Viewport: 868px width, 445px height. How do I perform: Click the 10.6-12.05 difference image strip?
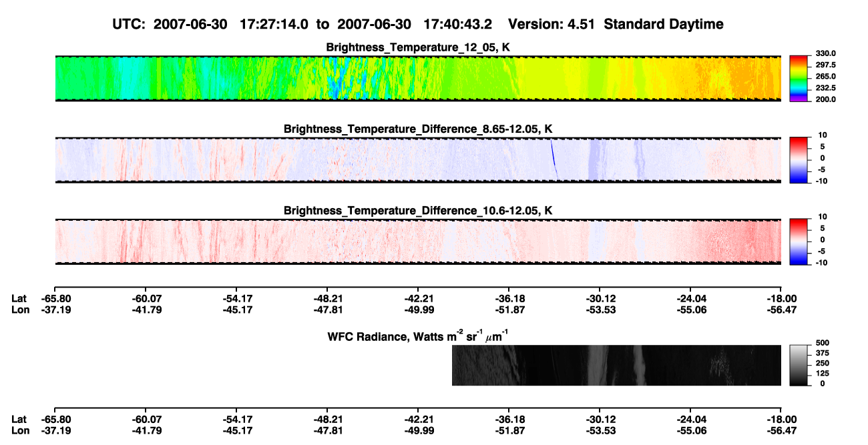418,241
